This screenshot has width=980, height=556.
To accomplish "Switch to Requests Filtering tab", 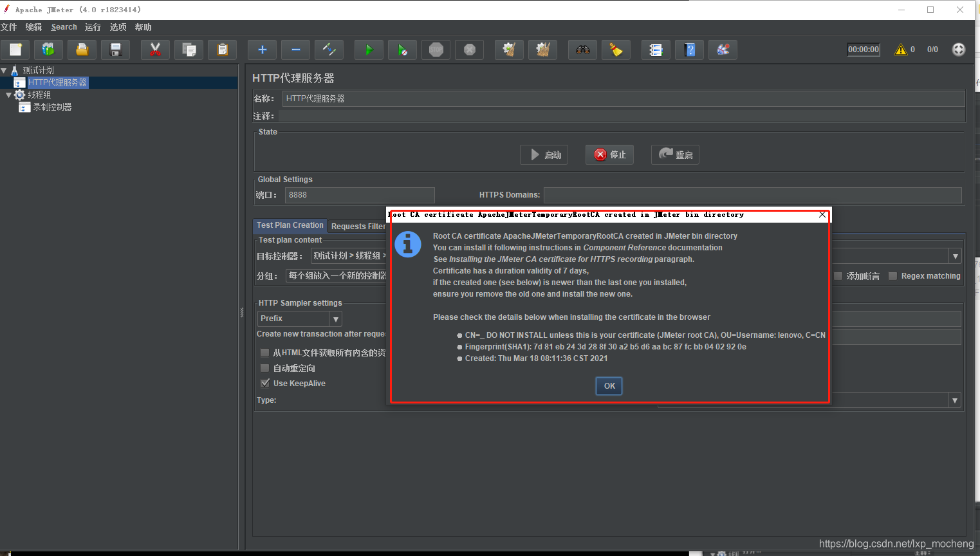I will [358, 227].
